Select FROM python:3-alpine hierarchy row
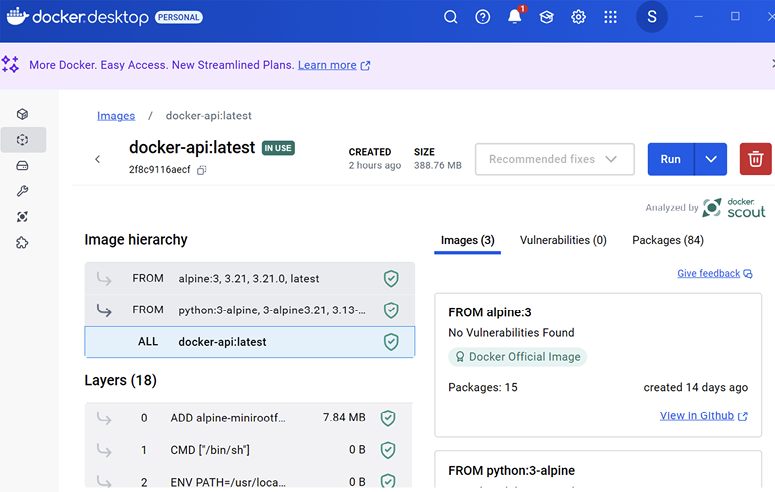The height and width of the screenshot is (492, 775). [250, 310]
